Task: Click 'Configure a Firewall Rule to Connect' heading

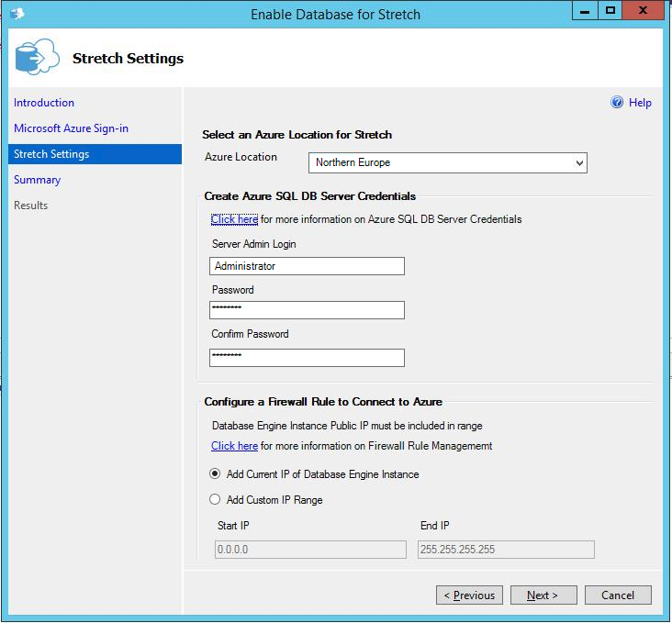Action: [323, 402]
